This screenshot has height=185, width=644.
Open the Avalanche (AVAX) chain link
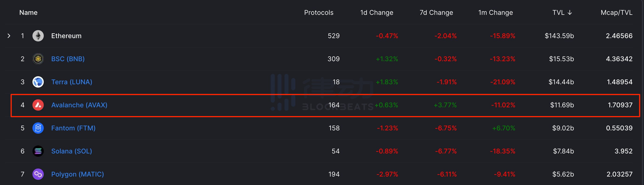click(x=79, y=105)
